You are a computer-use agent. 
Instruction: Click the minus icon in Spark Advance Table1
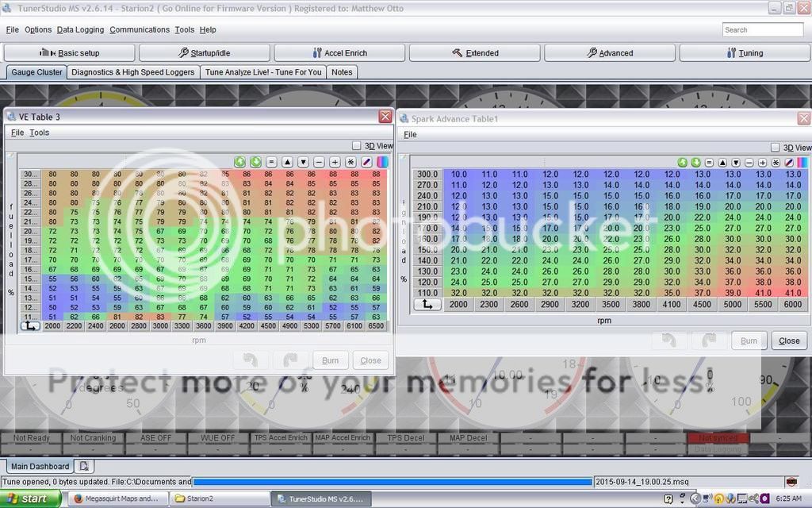tap(749, 163)
